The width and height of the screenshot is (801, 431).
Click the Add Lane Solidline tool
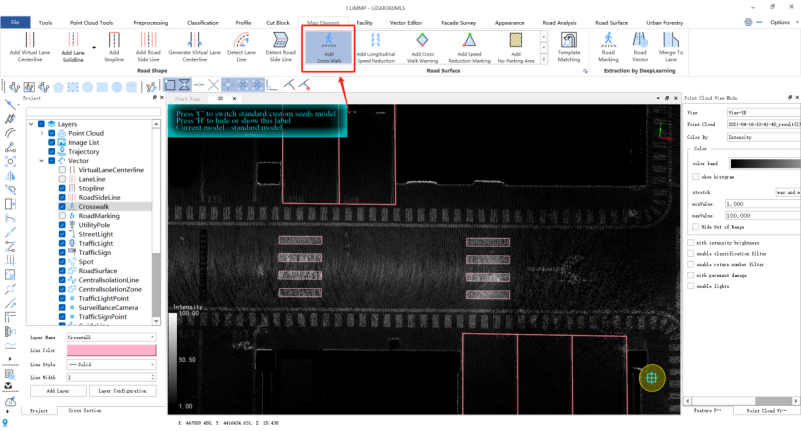click(73, 47)
